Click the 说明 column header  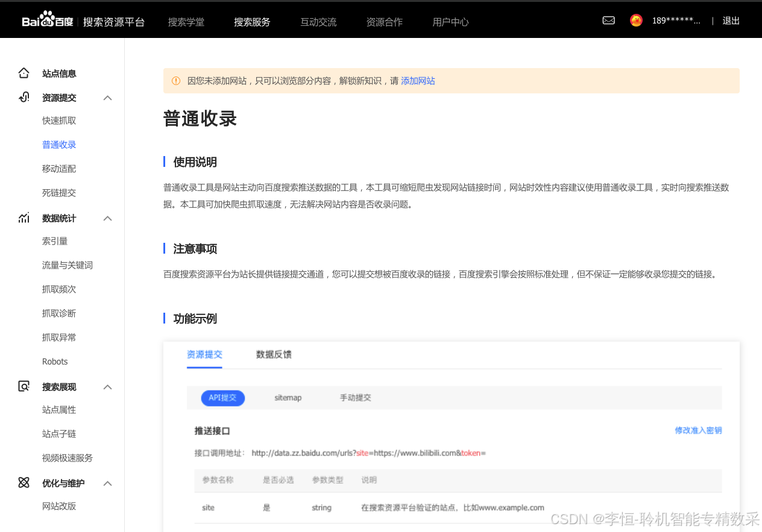[369, 480]
